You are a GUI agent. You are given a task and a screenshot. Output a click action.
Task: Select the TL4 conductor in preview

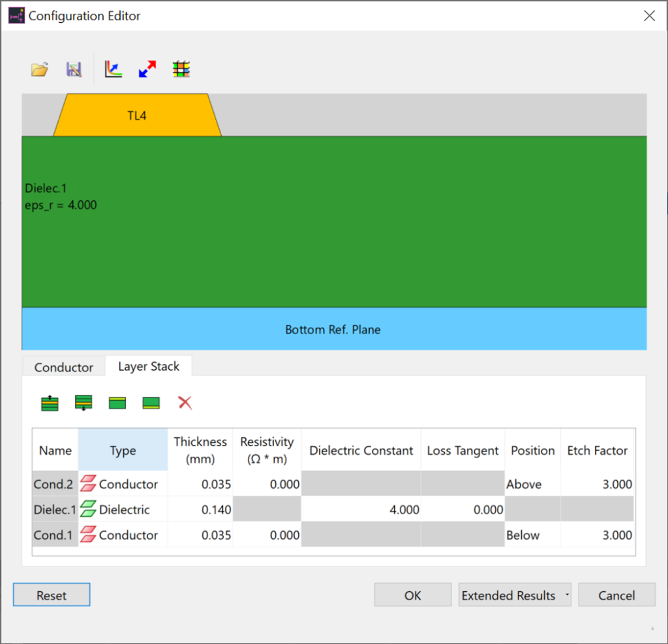137,115
